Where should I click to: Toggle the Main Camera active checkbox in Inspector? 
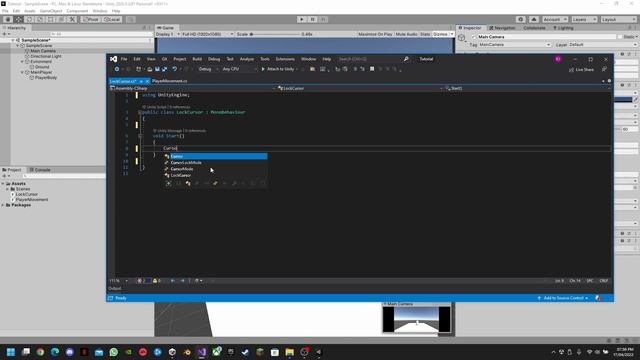(473, 37)
